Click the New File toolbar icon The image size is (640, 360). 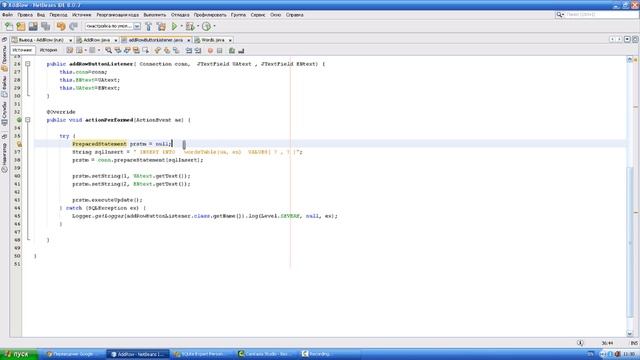point(9,27)
